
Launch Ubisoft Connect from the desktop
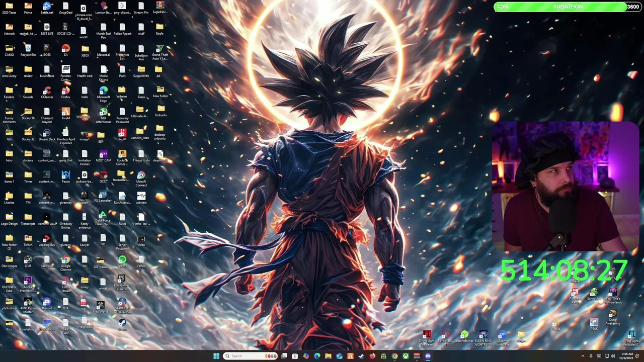(141, 178)
